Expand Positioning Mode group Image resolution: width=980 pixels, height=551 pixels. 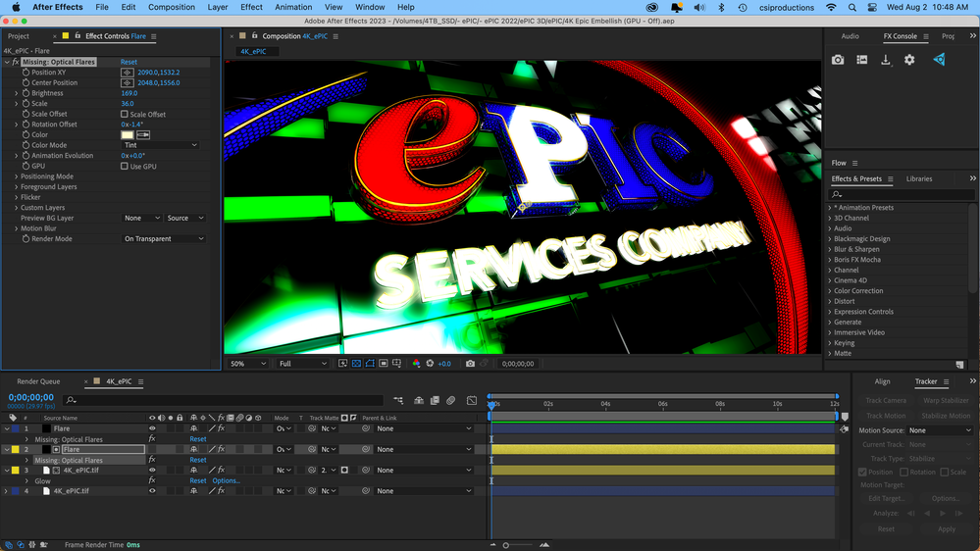[x=17, y=176]
